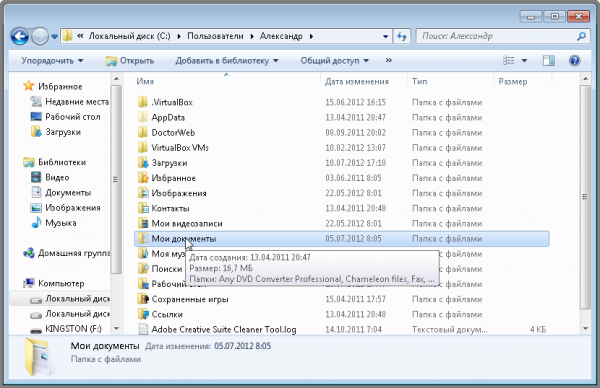
Task: Click the 'Сохраненные игры' folder icon
Action: [143, 299]
